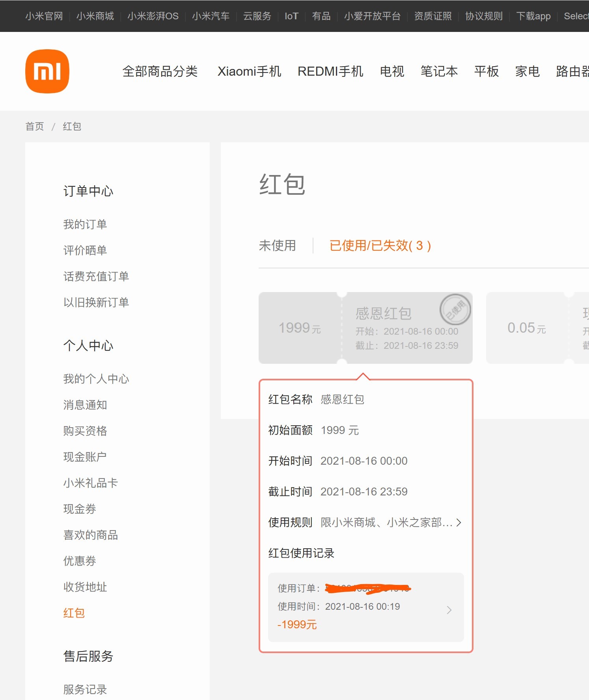This screenshot has width=589, height=700.
Task: Visit 小爱开放平台
Action: [373, 16]
